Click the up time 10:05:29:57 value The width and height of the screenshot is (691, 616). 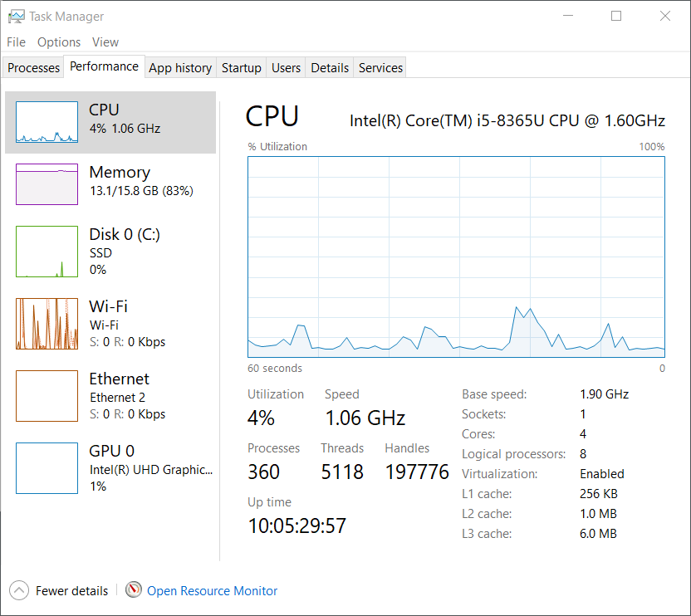[x=297, y=526]
